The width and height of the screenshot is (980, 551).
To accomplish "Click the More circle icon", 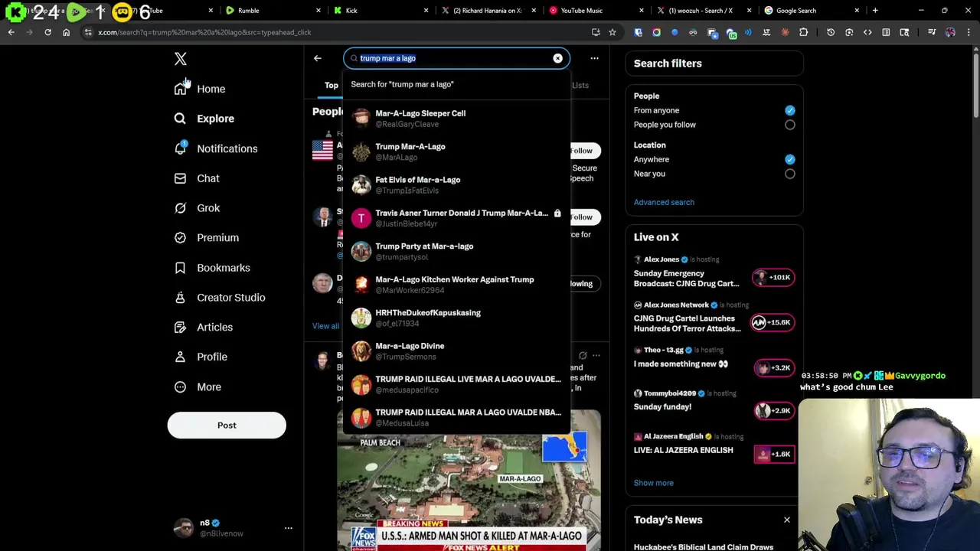I will point(180,387).
